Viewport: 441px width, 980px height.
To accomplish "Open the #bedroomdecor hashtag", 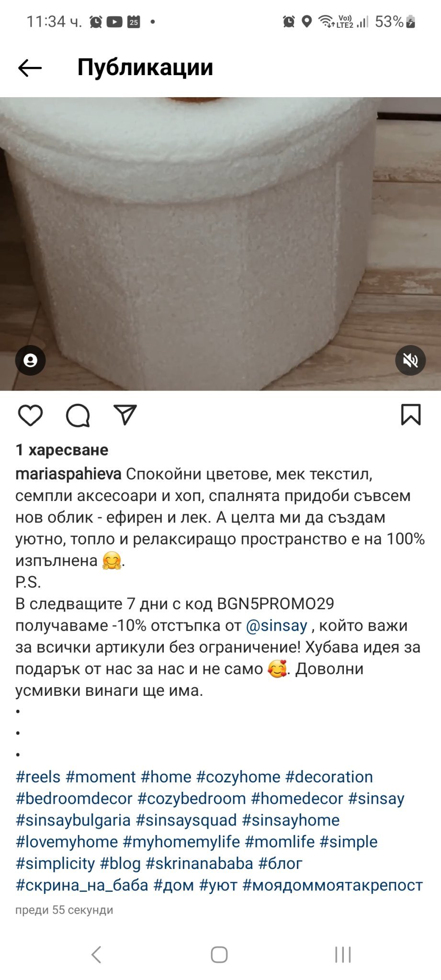I will point(74,798).
